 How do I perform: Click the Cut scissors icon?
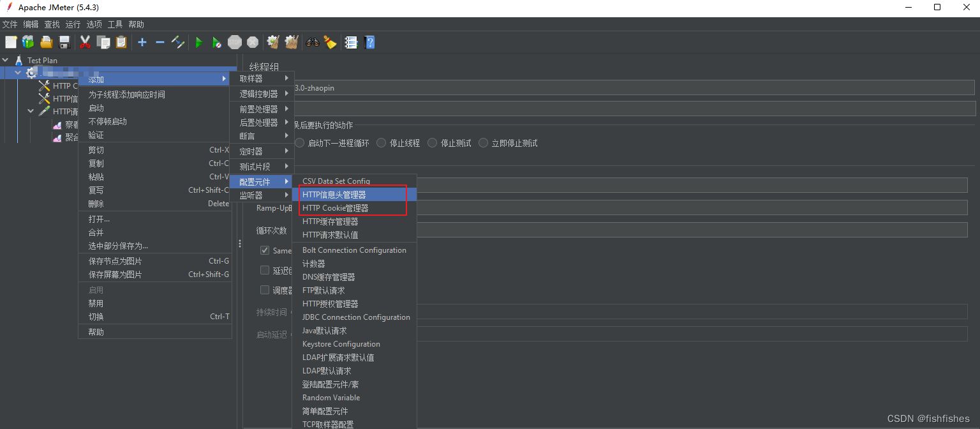(85, 42)
